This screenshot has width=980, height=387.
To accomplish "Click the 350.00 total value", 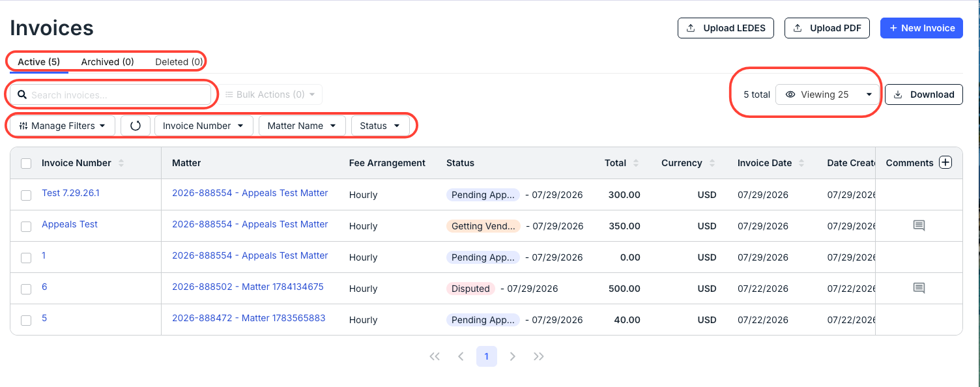I will pyautogui.click(x=624, y=226).
